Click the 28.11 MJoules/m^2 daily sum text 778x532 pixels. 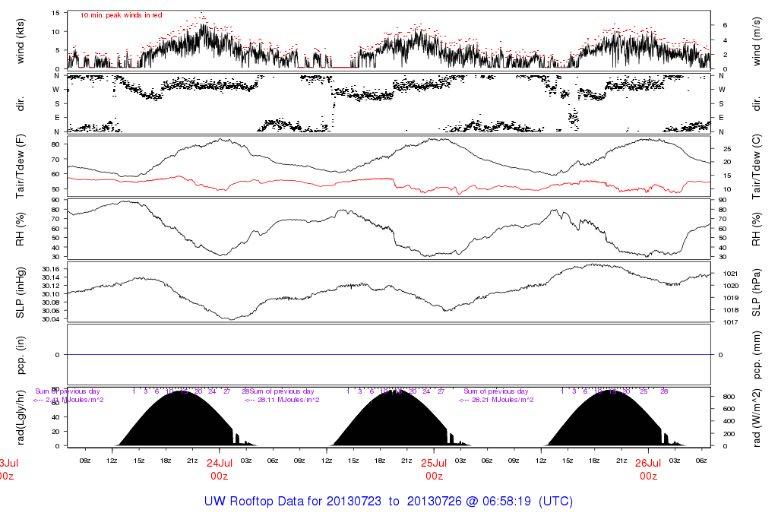coord(281,399)
